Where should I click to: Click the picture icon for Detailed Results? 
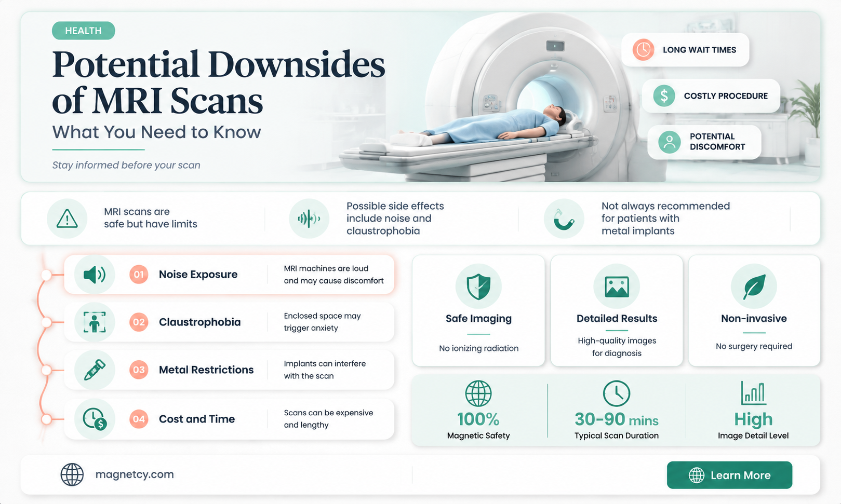click(617, 287)
